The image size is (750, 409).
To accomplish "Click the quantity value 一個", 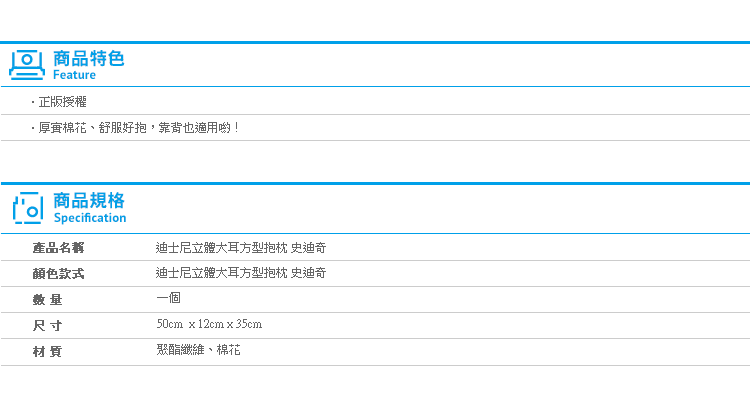I will pos(168,298).
